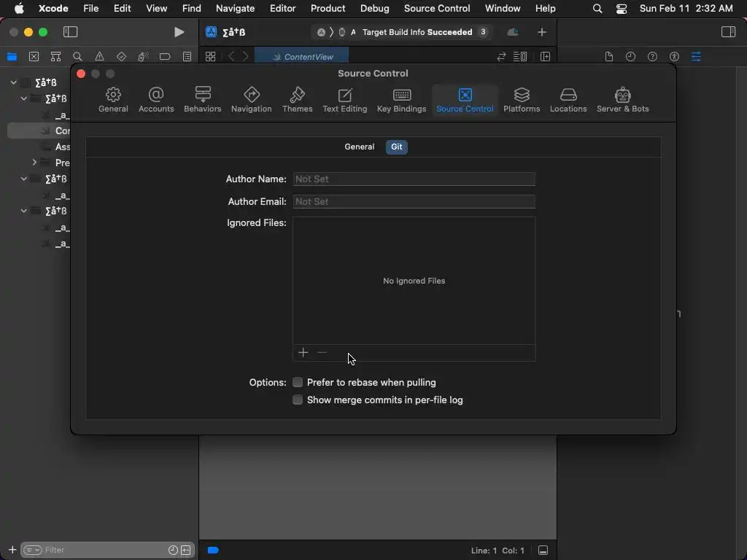Click the Author Email field
747x560 pixels.
pos(414,201)
